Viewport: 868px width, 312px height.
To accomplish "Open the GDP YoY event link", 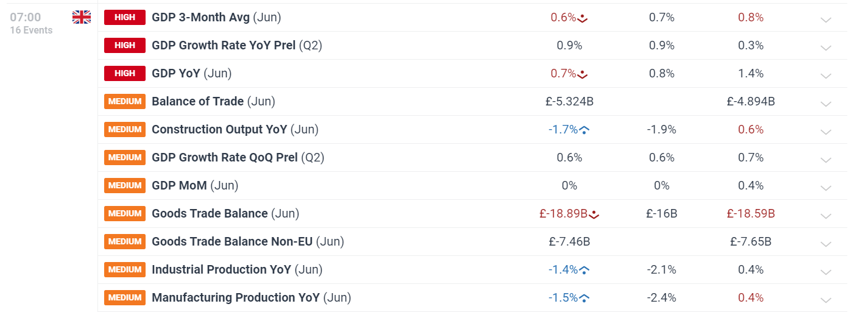I will [x=176, y=73].
